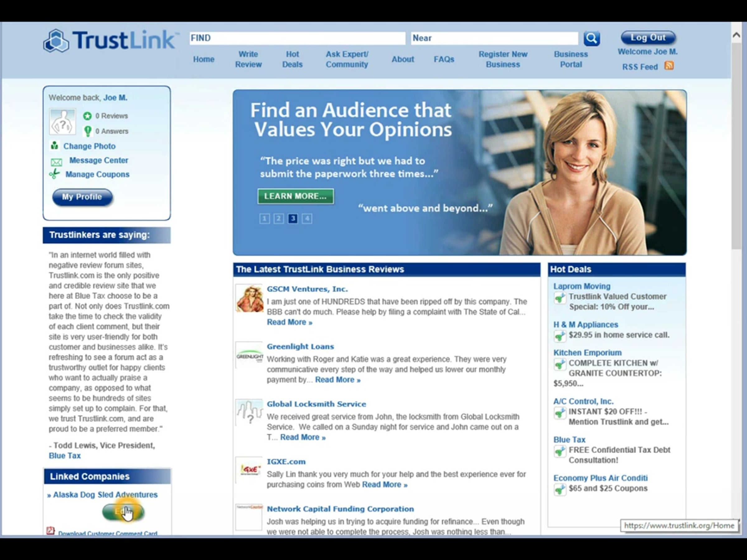This screenshot has height=560, width=747.
Task: Click the scrollbar up arrow
Action: (x=736, y=35)
